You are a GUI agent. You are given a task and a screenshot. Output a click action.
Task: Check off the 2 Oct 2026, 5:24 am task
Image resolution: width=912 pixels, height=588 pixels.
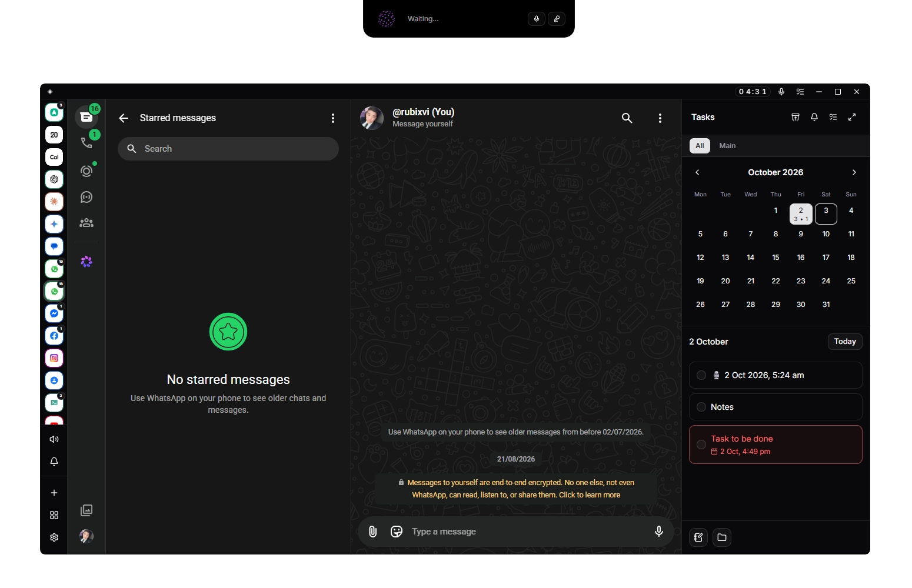[x=701, y=375]
